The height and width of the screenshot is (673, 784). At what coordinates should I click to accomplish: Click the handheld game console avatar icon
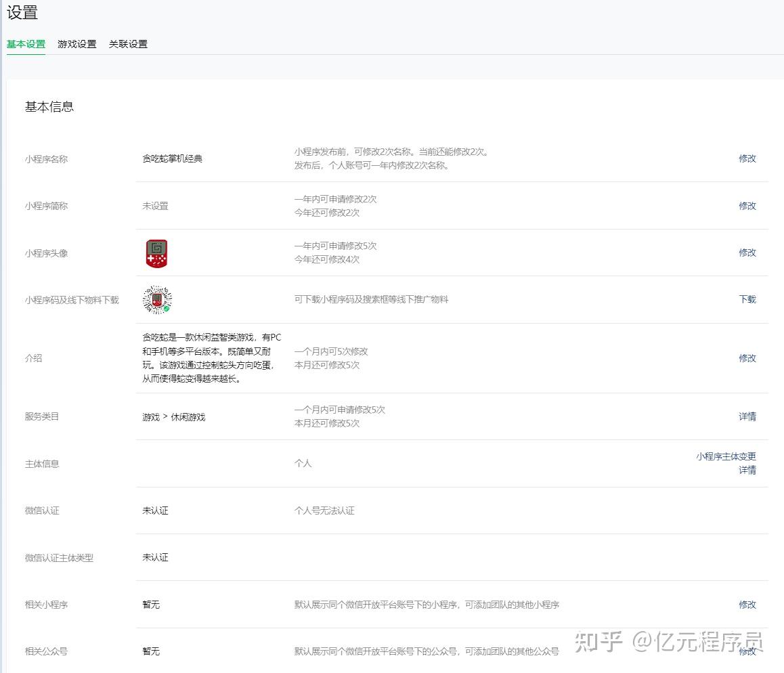[156, 253]
